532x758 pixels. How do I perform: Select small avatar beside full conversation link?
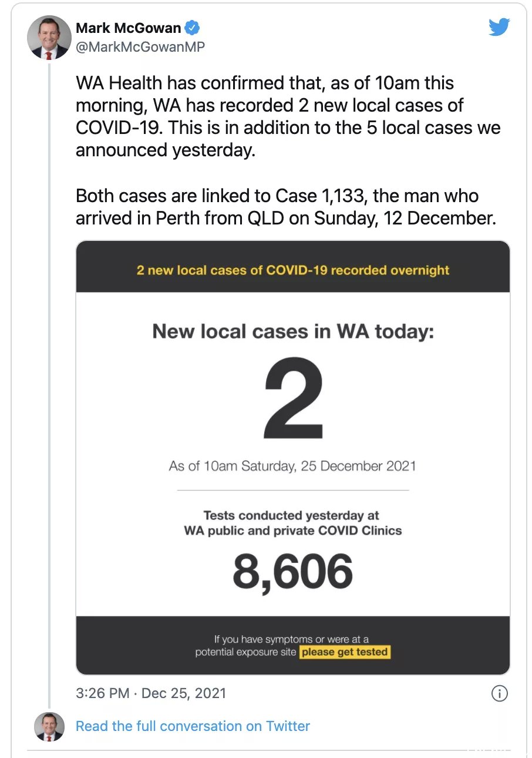[49, 726]
